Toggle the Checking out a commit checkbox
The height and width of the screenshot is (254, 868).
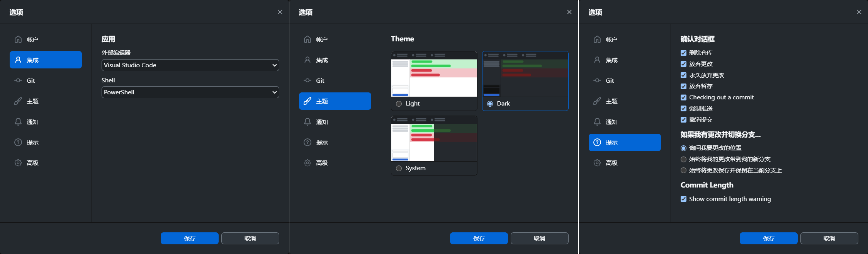[x=683, y=97]
